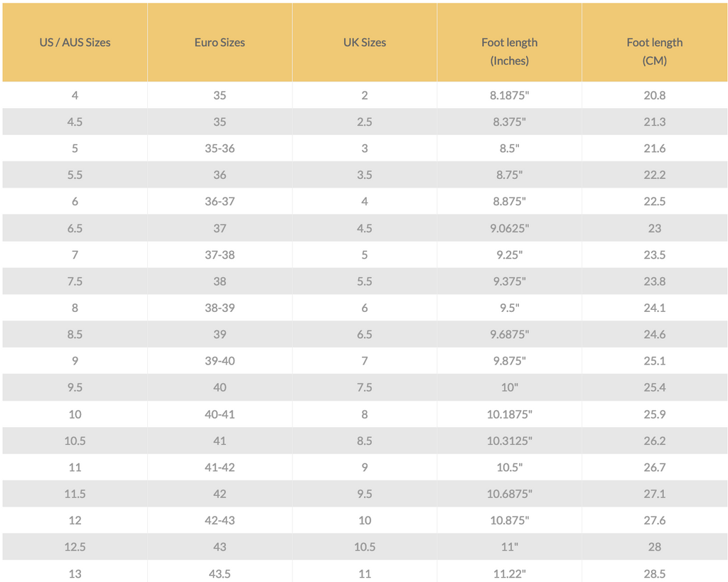Select the Euro size 35-36 cell
The width and height of the screenshot is (728, 582).
pos(220,149)
